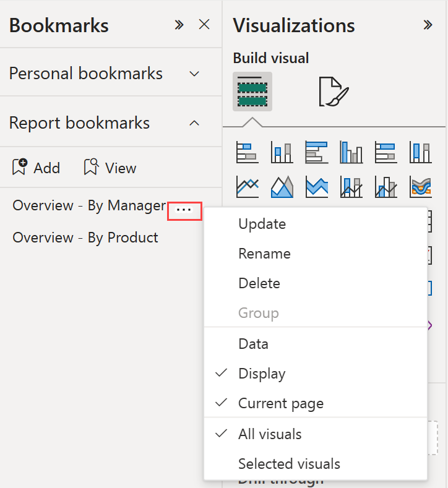Select the Overview - By Product bookmark
Screen dimensions: 448x488
(x=85, y=238)
